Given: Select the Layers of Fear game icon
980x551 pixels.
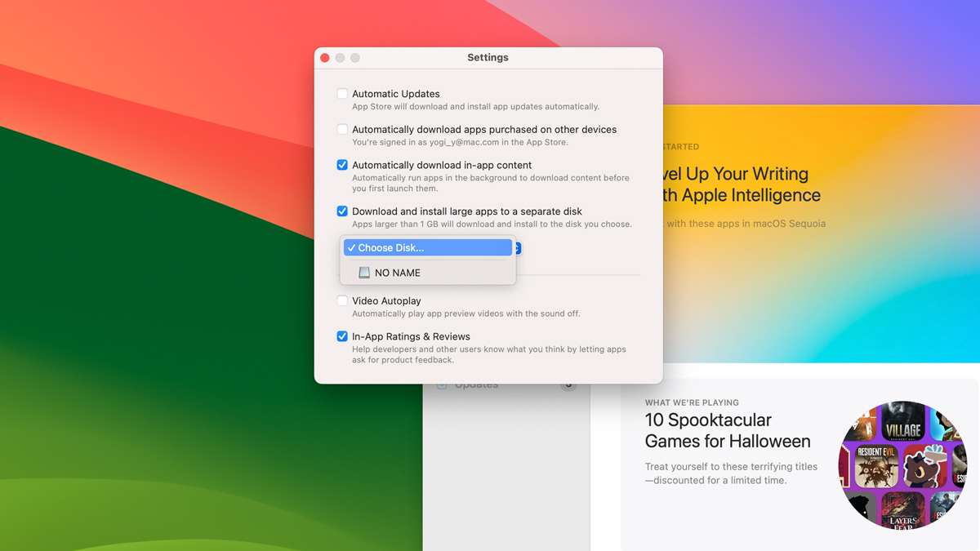Looking at the screenshot, I should point(903,509).
